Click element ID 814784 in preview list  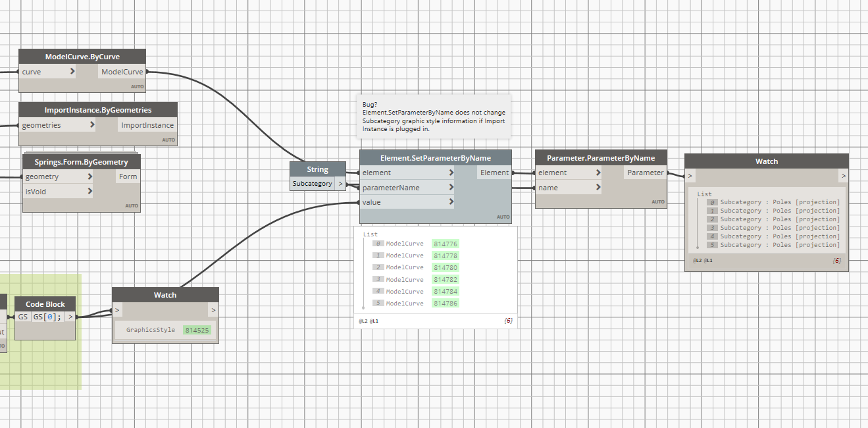tap(446, 291)
